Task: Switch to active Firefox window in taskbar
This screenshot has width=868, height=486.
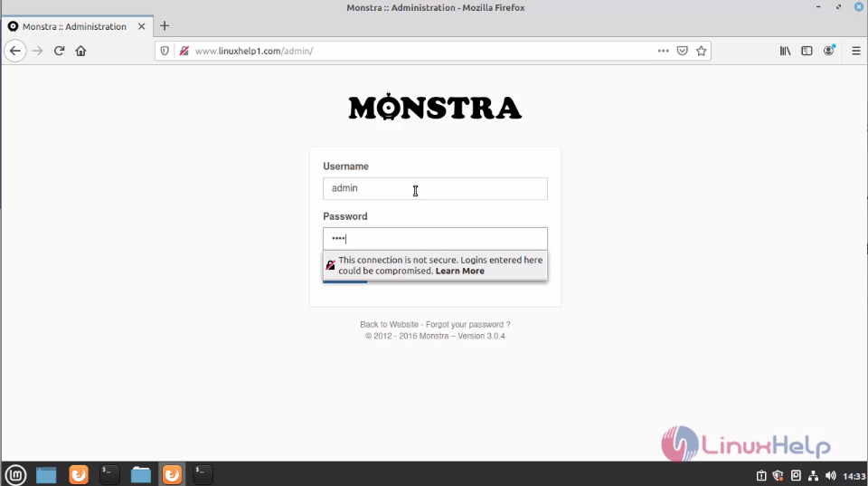Action: click(x=172, y=475)
